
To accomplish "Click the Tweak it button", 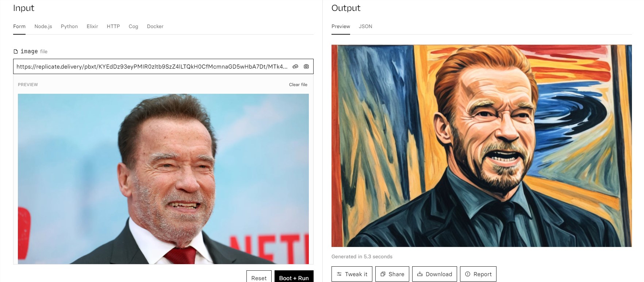I will 352,274.
